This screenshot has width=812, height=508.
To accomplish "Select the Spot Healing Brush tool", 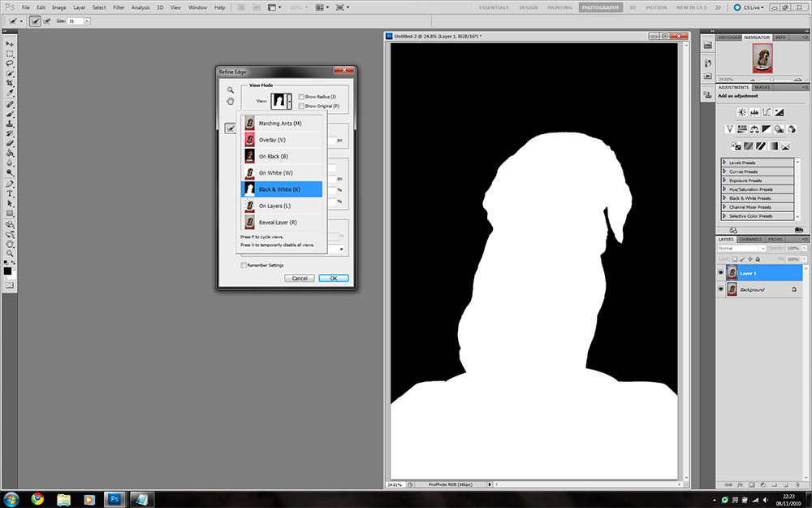I will [x=9, y=104].
